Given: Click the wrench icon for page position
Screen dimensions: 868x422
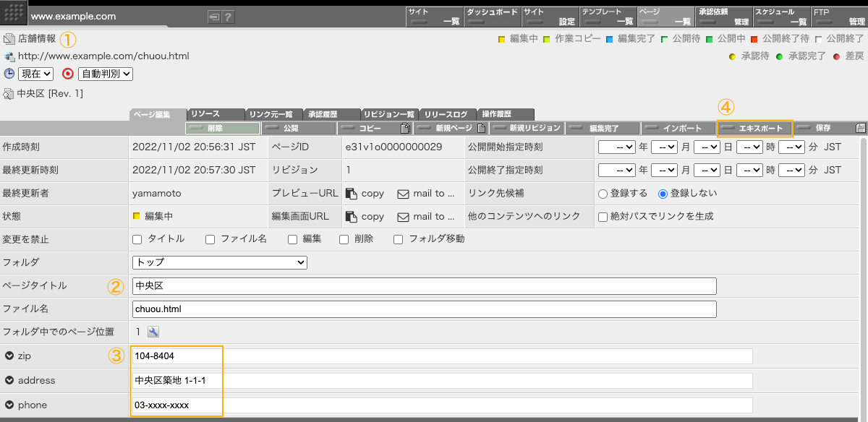Looking at the screenshot, I should 153,332.
